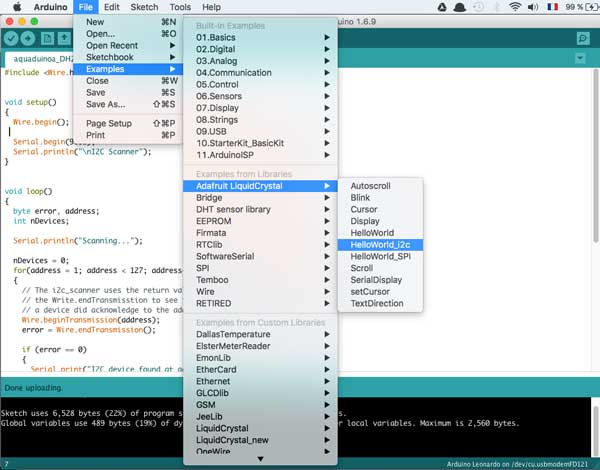Select the TextDirection example
600x470 pixels.
(380, 304)
